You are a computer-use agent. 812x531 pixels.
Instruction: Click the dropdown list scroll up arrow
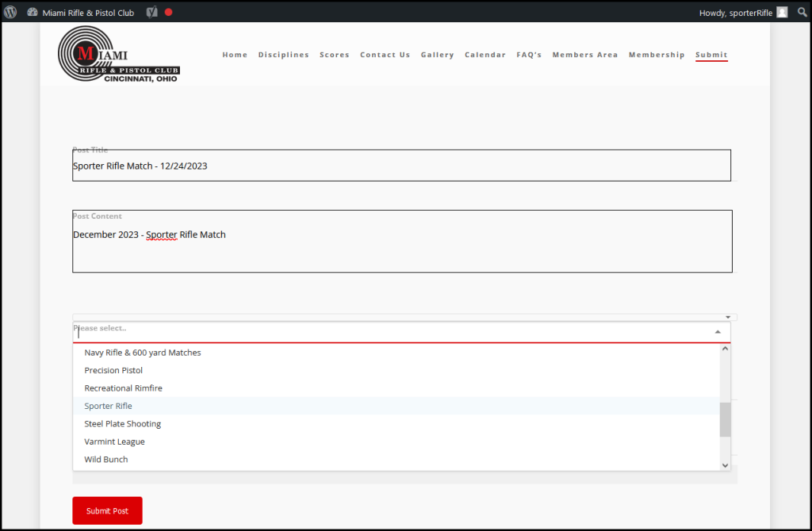coord(725,349)
